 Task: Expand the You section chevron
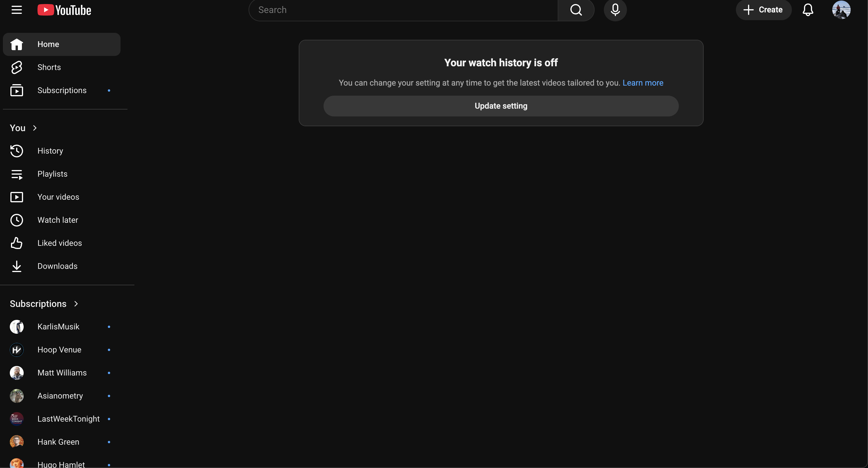35,128
